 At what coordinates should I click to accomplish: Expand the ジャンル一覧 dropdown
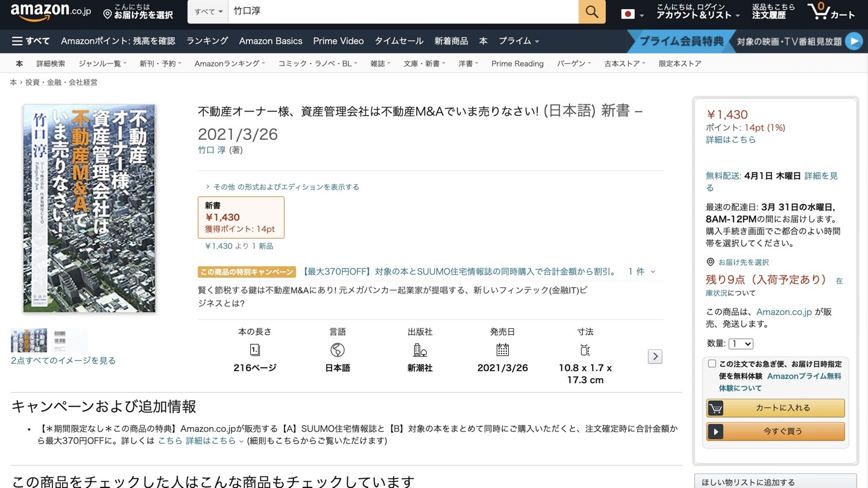click(102, 64)
